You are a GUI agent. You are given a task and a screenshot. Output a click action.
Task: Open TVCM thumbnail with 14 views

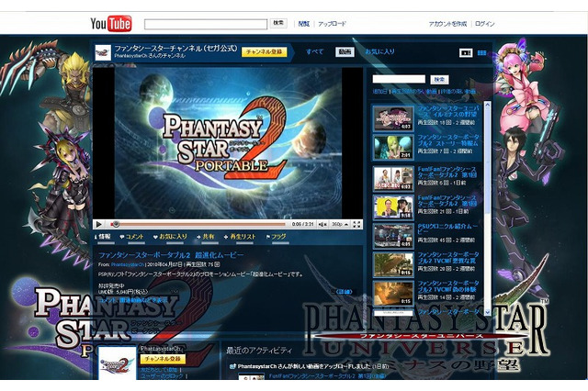tap(393, 293)
